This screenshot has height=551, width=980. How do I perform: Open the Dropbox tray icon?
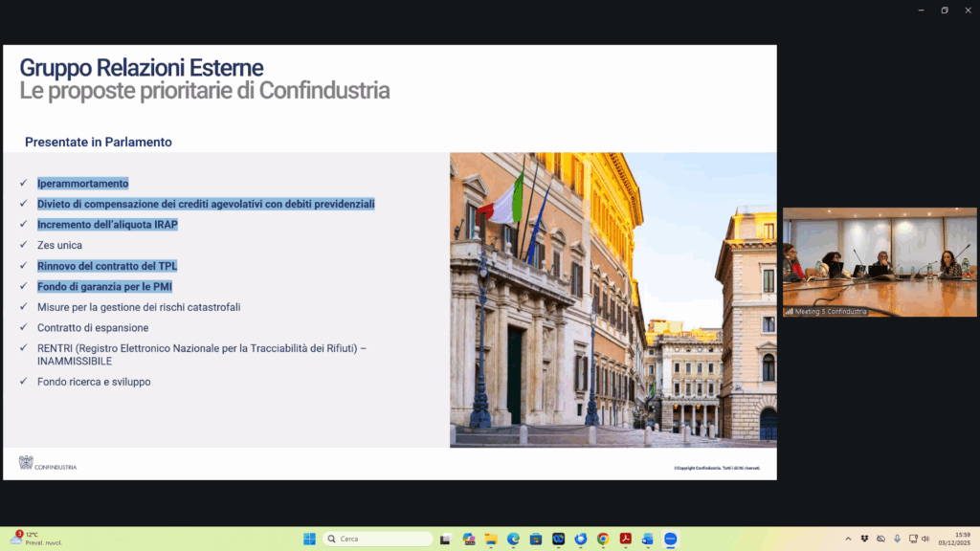(x=864, y=539)
